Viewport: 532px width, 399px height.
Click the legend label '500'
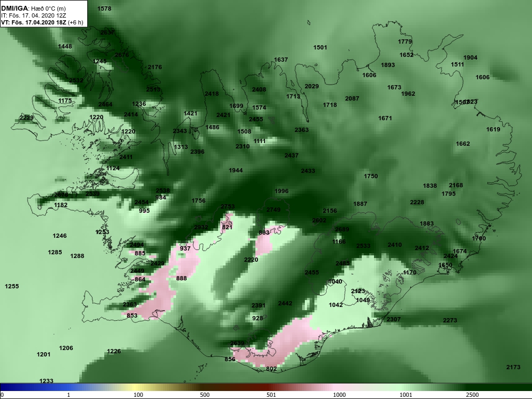[x=205, y=395]
